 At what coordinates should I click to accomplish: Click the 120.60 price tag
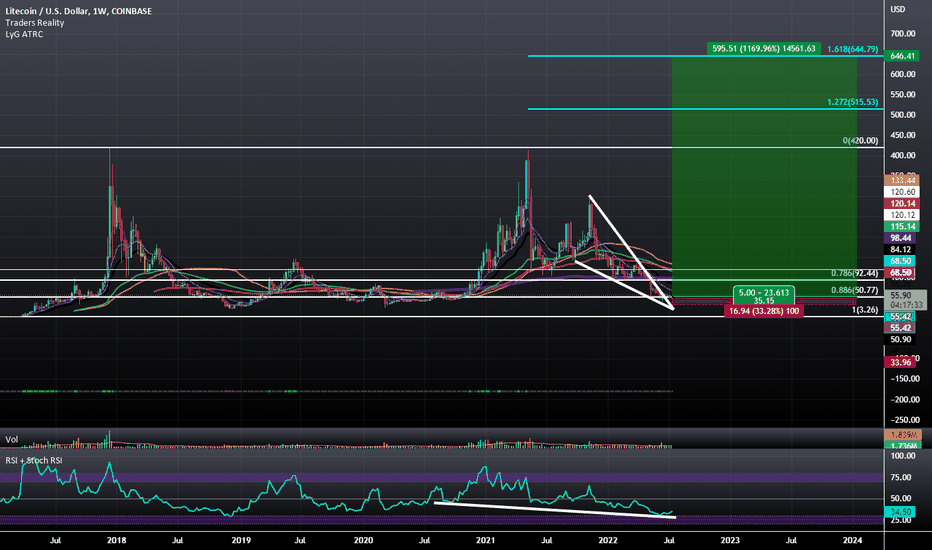pos(902,192)
